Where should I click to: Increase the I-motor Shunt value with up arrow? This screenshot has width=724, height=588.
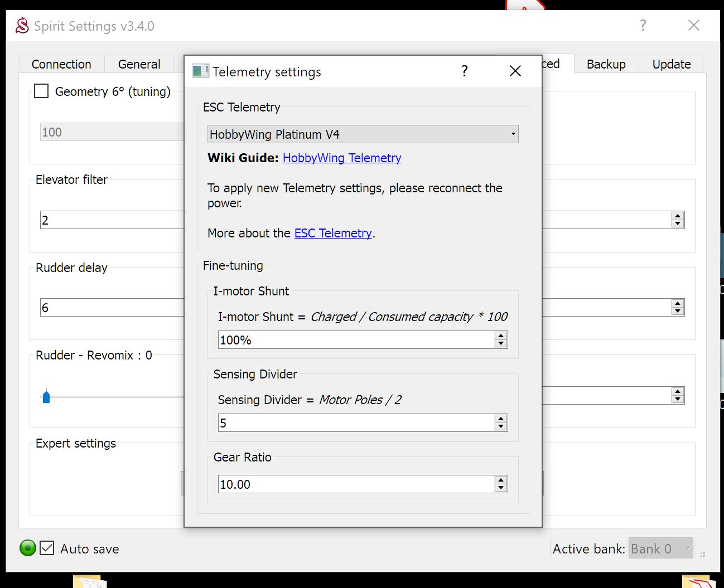501,336
